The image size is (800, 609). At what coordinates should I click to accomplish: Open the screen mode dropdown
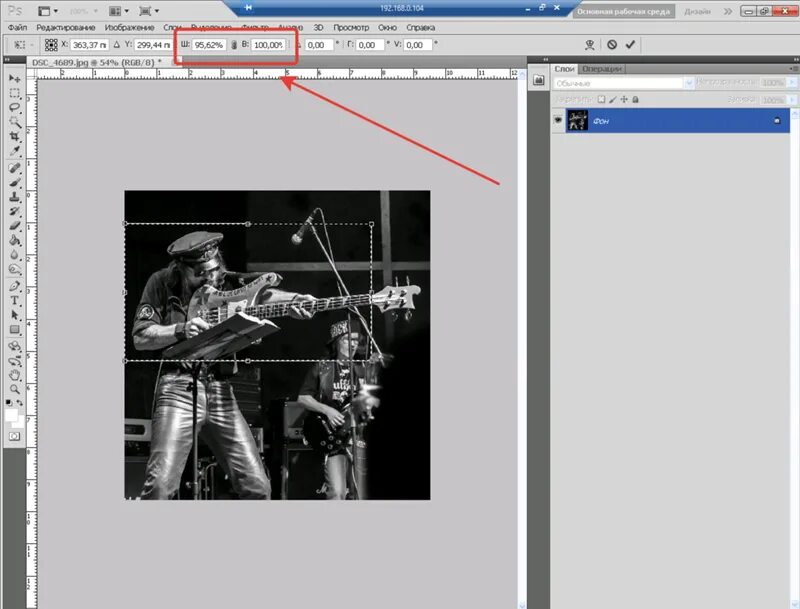point(149,10)
